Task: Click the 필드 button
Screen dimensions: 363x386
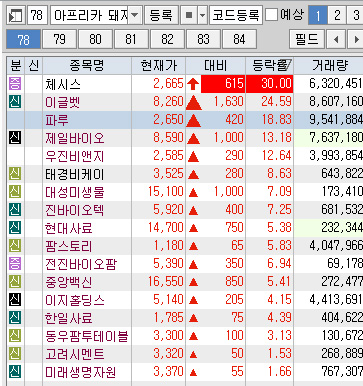Action: 307,39
